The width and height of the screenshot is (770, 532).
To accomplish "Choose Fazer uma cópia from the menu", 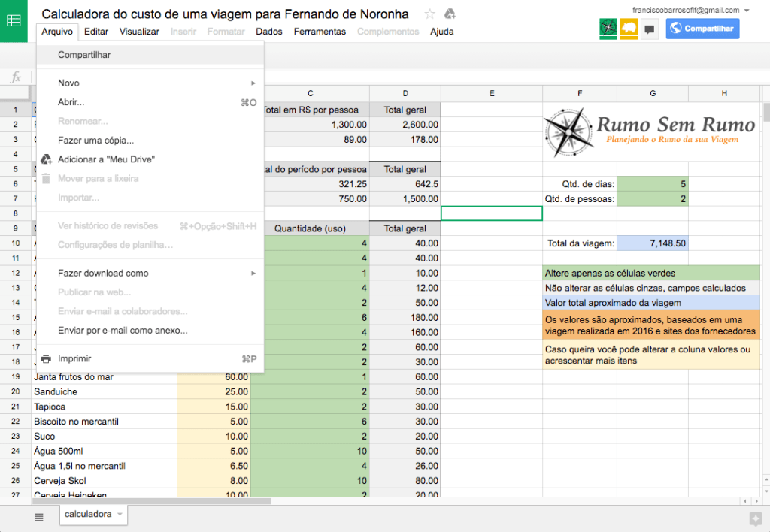I will pyautogui.click(x=96, y=140).
